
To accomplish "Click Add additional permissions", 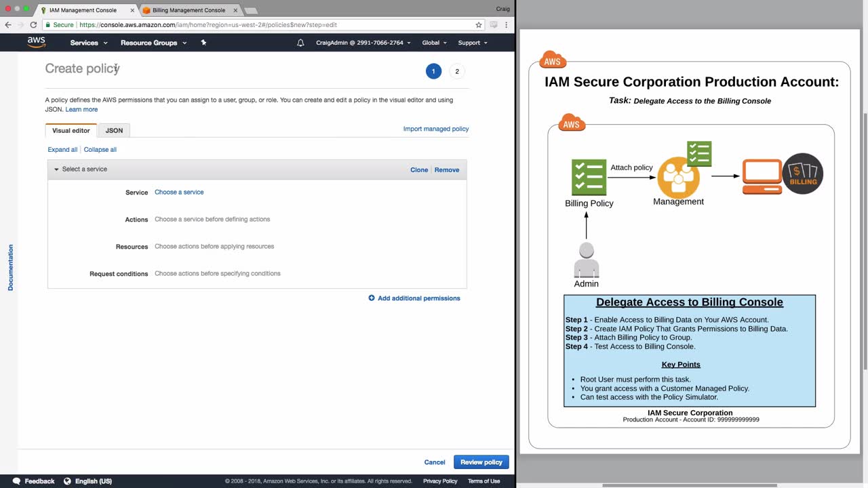I will (x=419, y=298).
